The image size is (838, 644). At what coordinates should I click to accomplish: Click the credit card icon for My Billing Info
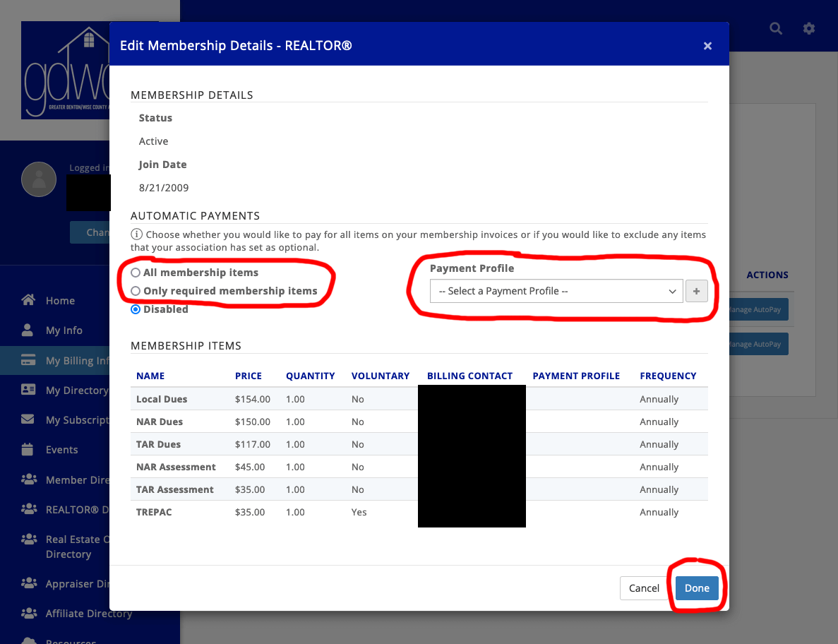tap(29, 360)
